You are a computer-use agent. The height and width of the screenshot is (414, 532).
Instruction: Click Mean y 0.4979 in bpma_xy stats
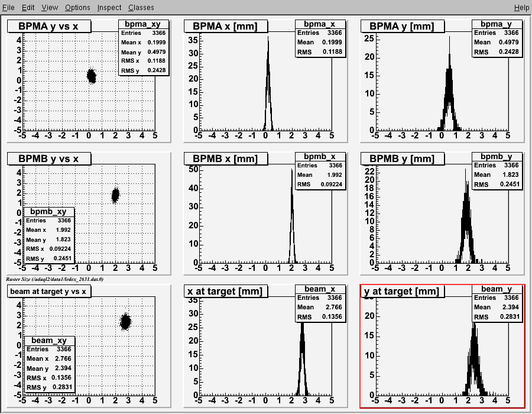tap(144, 52)
